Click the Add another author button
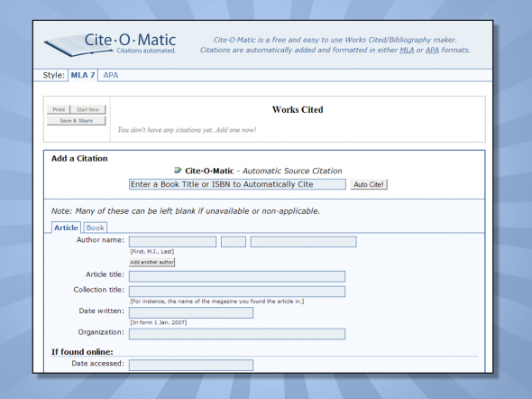The width and height of the screenshot is (532, 399). (x=152, y=262)
